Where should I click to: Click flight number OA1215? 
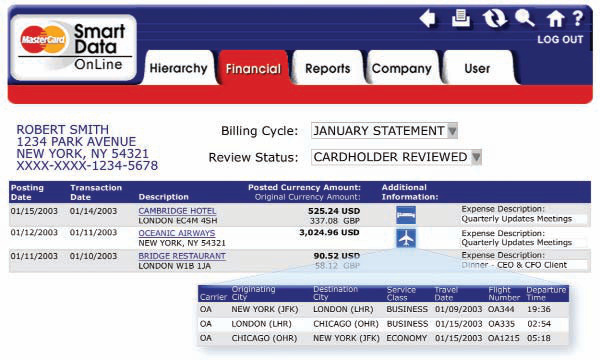coord(504,338)
